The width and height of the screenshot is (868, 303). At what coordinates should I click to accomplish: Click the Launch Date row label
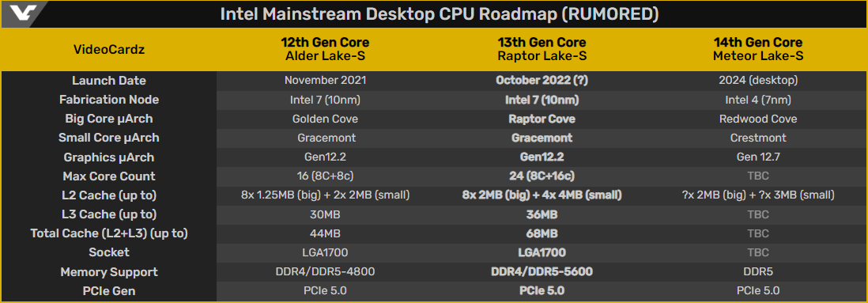(x=109, y=81)
